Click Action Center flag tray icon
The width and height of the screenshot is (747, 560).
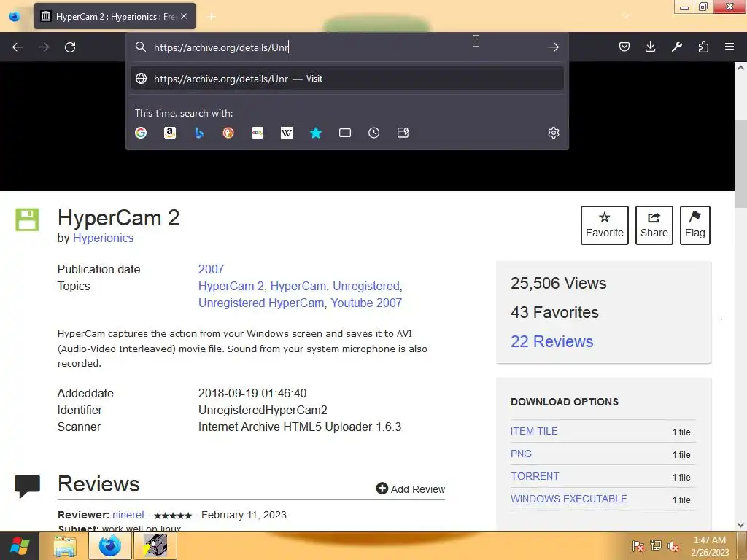pyautogui.click(x=638, y=546)
